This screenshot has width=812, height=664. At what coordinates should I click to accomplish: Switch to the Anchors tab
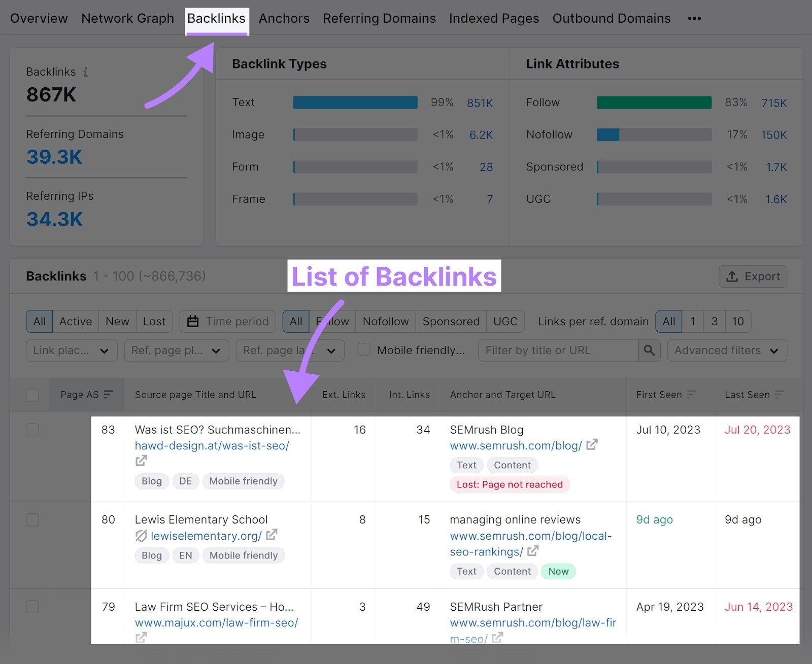[x=284, y=18]
